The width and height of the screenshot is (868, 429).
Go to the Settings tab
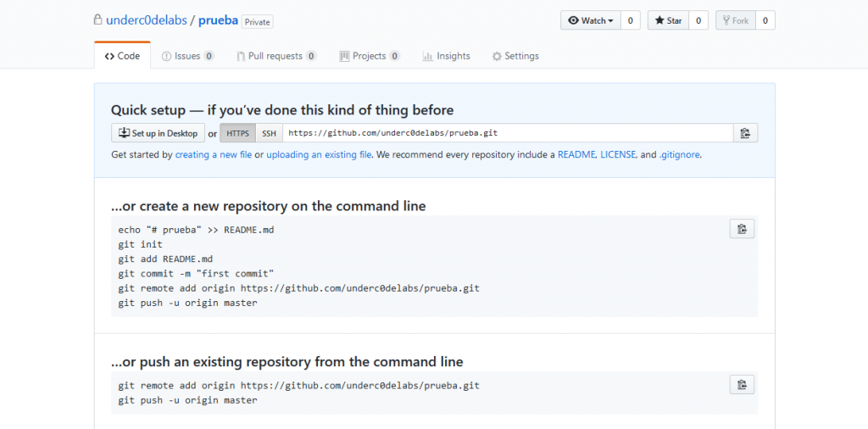point(515,56)
